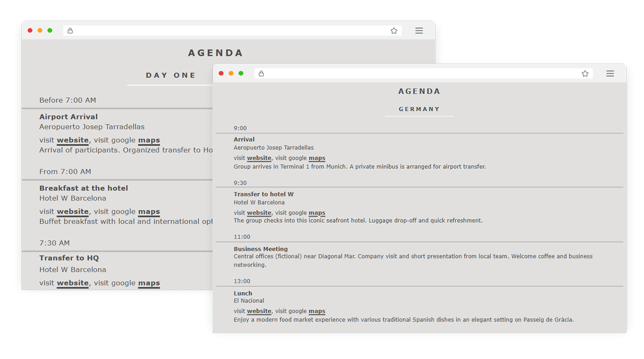Screen dimensions: 644x359
Task: Open the maps link under Transfer to HQ
Action: tap(149, 283)
